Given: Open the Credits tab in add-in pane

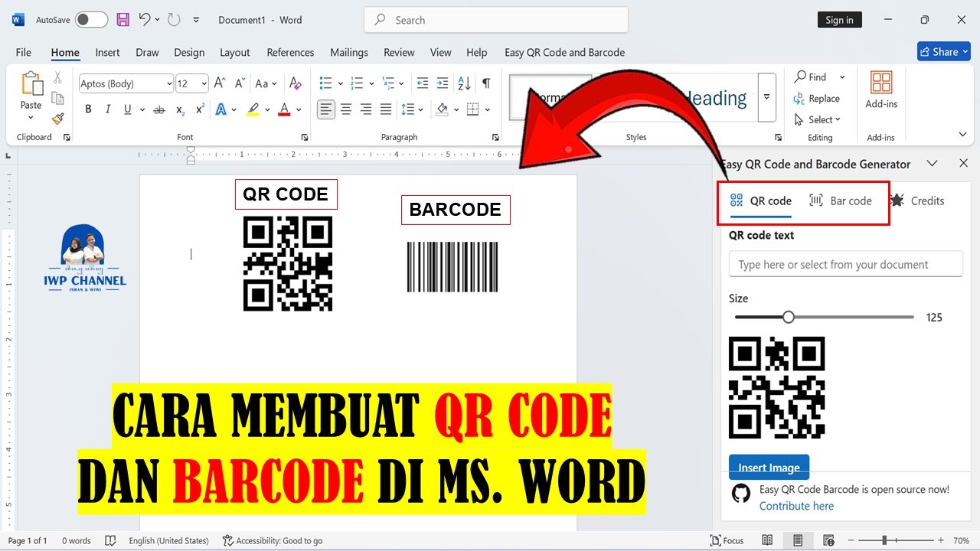Looking at the screenshot, I should point(917,201).
